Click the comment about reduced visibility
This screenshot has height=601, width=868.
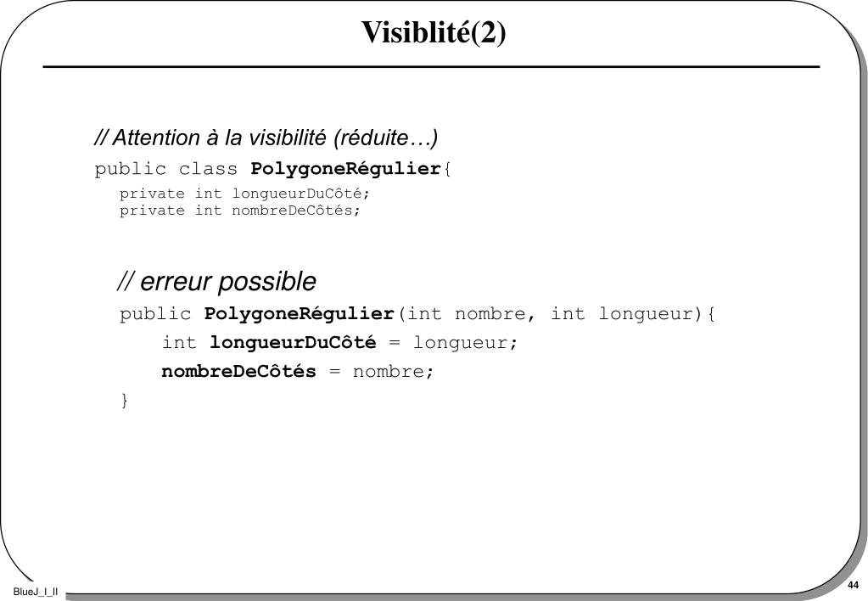[266, 138]
